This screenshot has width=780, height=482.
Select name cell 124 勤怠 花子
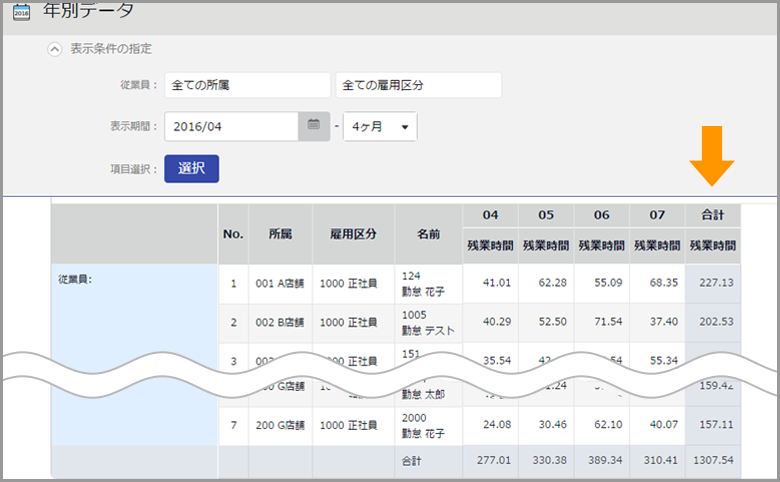[x=429, y=284]
